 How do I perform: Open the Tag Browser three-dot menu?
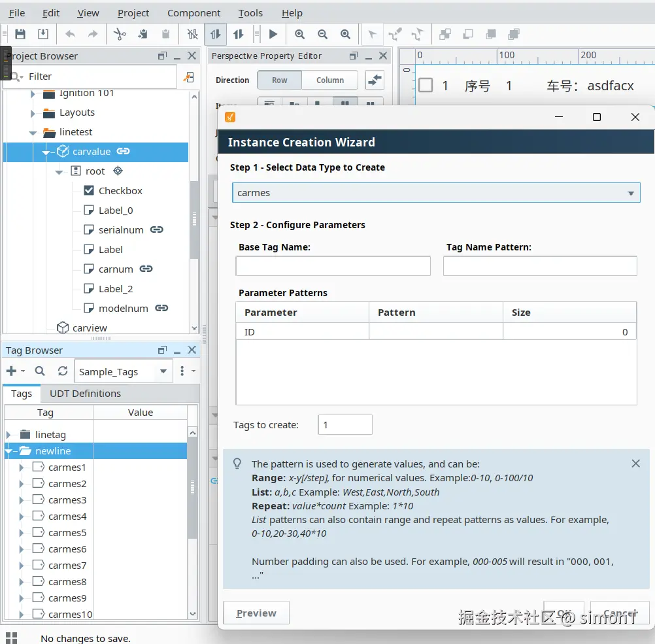click(x=182, y=371)
